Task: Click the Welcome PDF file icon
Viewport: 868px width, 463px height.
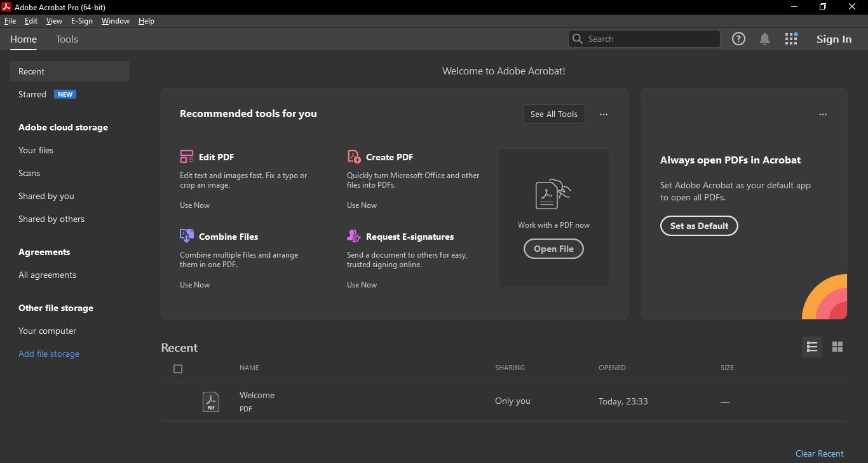Action: (211, 401)
